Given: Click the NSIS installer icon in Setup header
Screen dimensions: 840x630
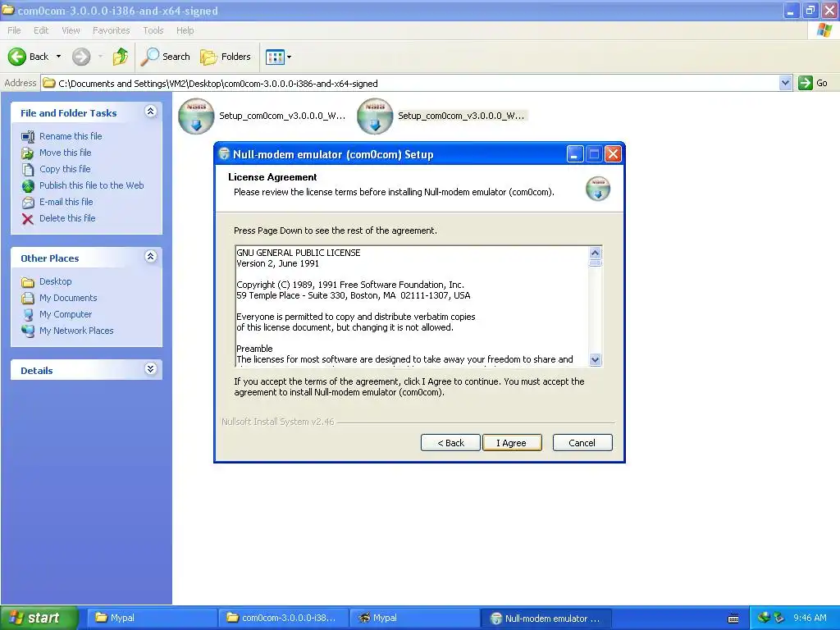Looking at the screenshot, I should 598,189.
